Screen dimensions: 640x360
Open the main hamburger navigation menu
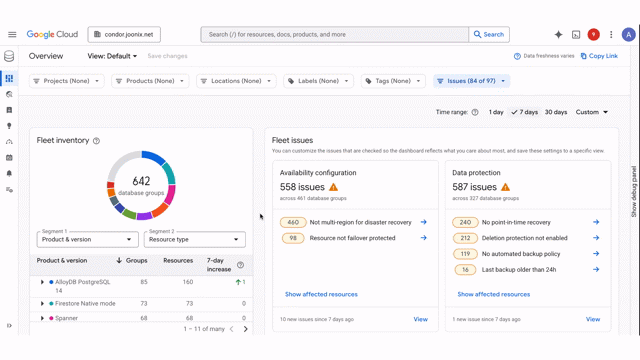12,34
